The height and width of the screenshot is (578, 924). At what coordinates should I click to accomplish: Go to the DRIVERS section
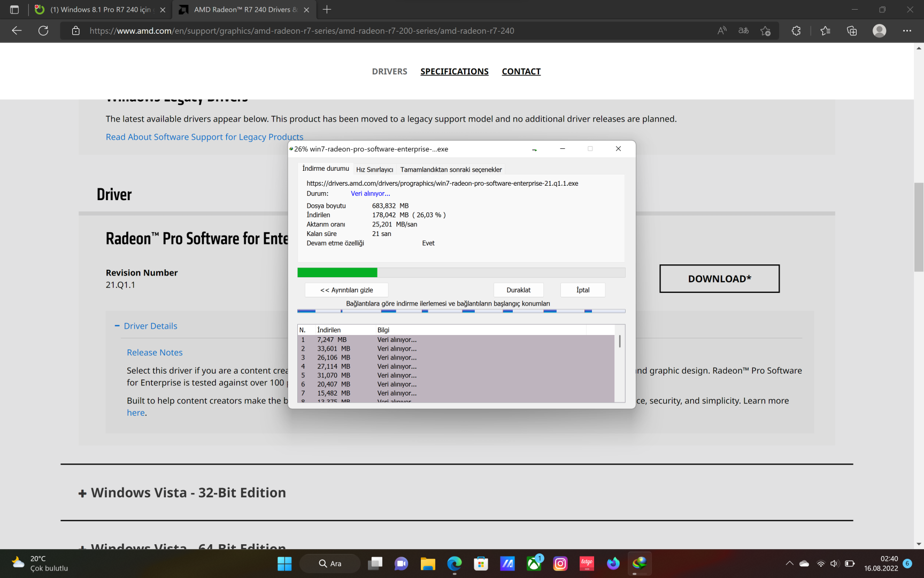point(389,71)
